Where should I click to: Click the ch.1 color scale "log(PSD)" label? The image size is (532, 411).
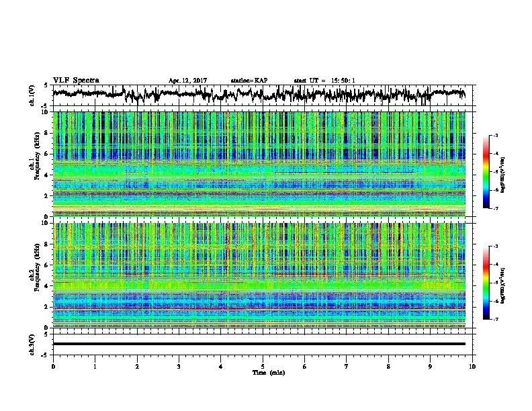point(503,175)
